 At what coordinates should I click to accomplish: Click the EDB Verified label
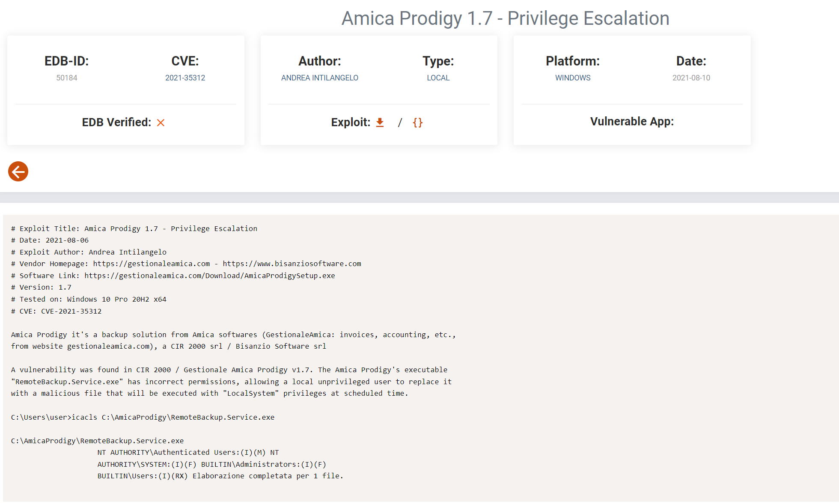tap(116, 122)
